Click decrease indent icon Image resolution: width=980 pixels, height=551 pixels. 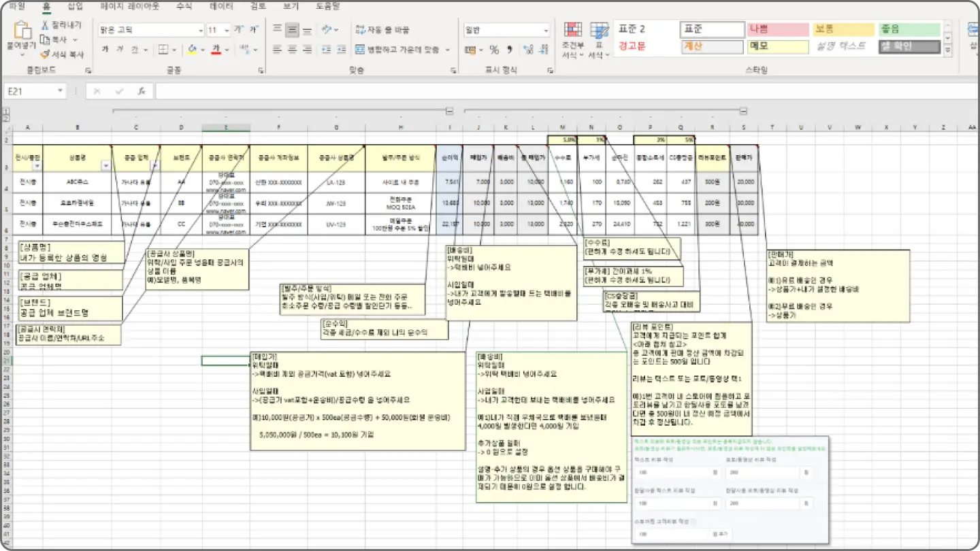point(326,50)
